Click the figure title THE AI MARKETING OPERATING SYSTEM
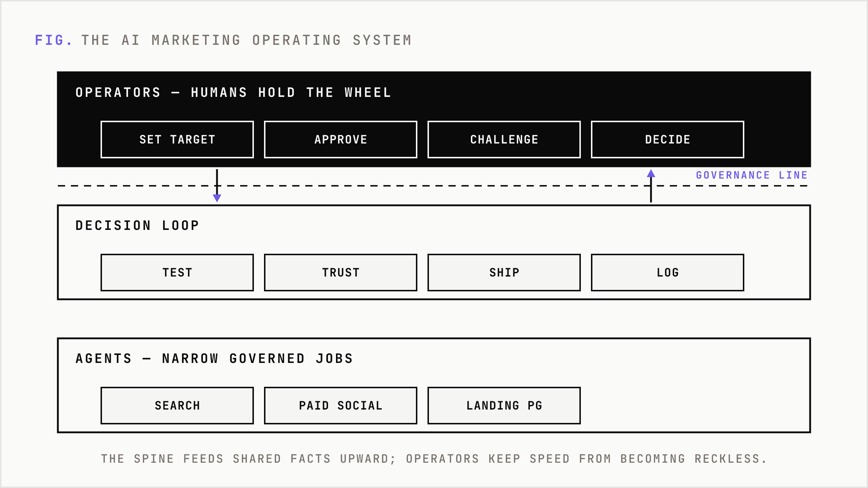 click(247, 40)
